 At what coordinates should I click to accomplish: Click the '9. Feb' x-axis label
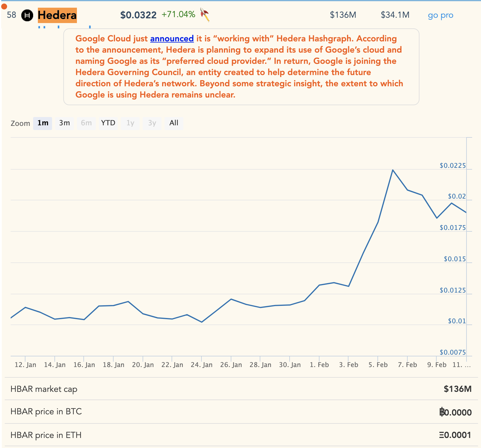(x=437, y=365)
